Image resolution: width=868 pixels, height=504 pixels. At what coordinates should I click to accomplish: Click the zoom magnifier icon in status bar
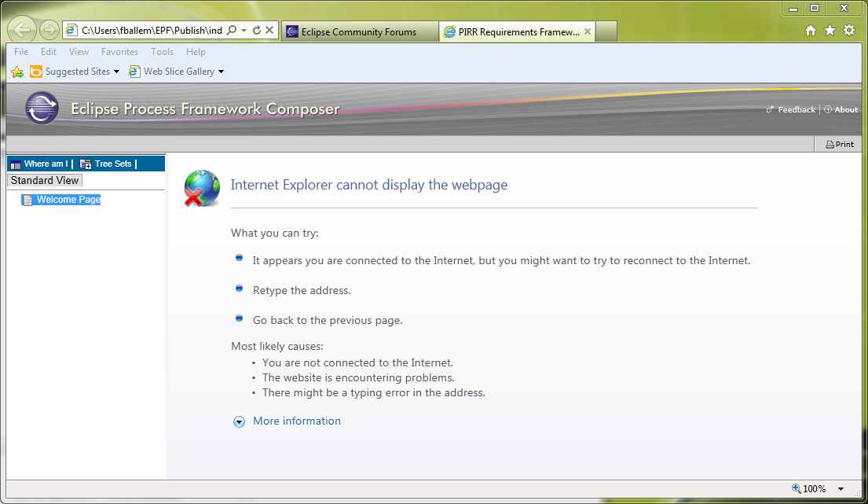click(796, 488)
